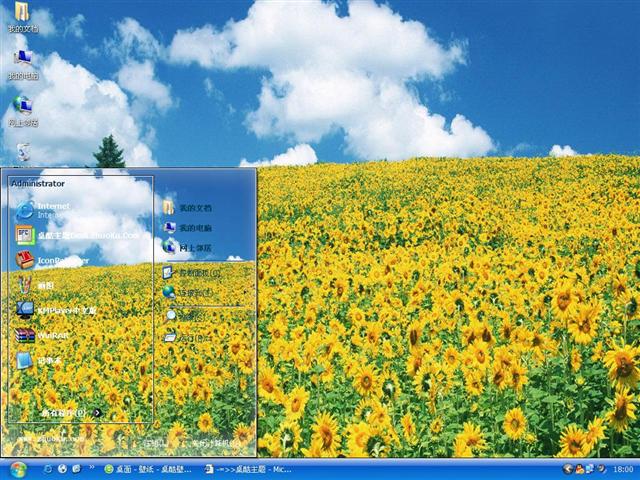Open the 我的文档 desktop icon
This screenshot has width=640, height=480.
(23, 17)
